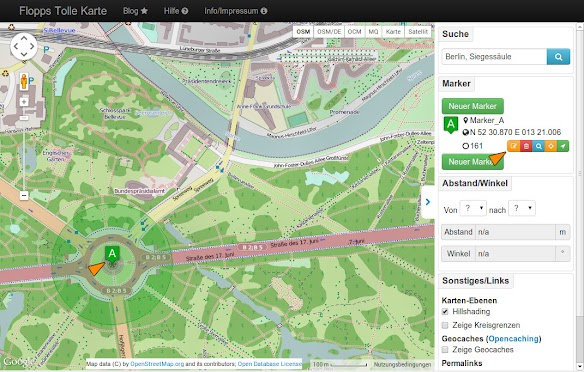584x372 pixels.
Task: Switch map layer to Karte
Action: pos(393,32)
